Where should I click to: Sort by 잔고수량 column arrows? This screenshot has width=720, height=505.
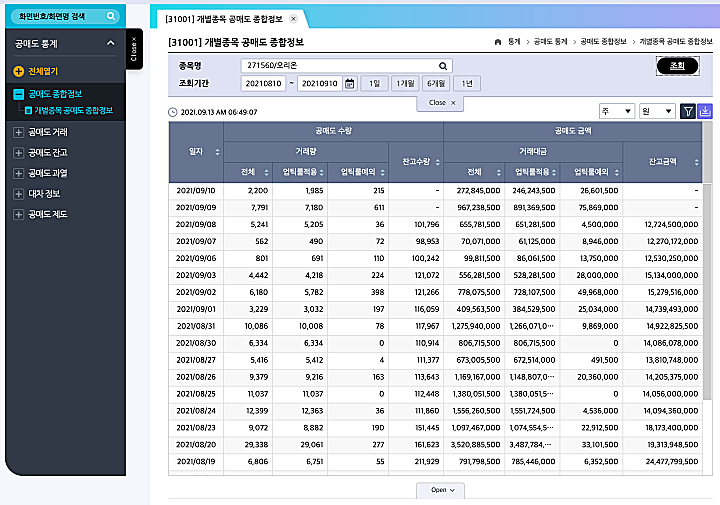[438, 162]
